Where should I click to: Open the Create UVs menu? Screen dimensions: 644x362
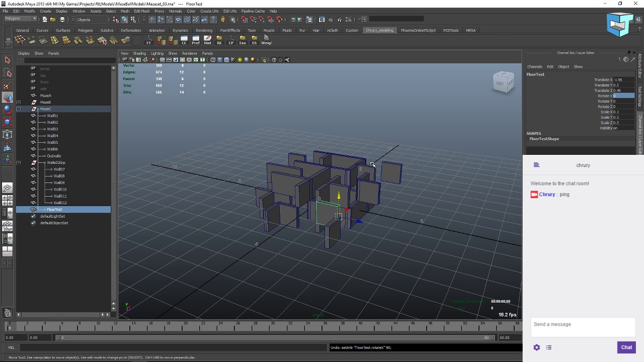click(209, 11)
